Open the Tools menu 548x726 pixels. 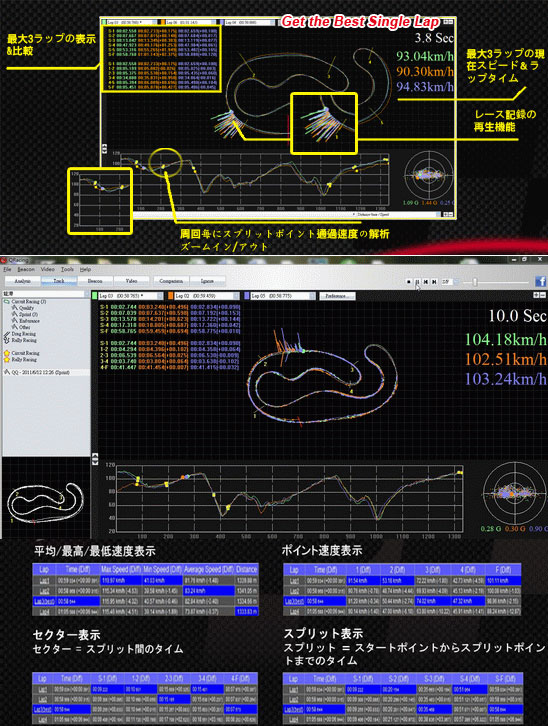coord(67,269)
